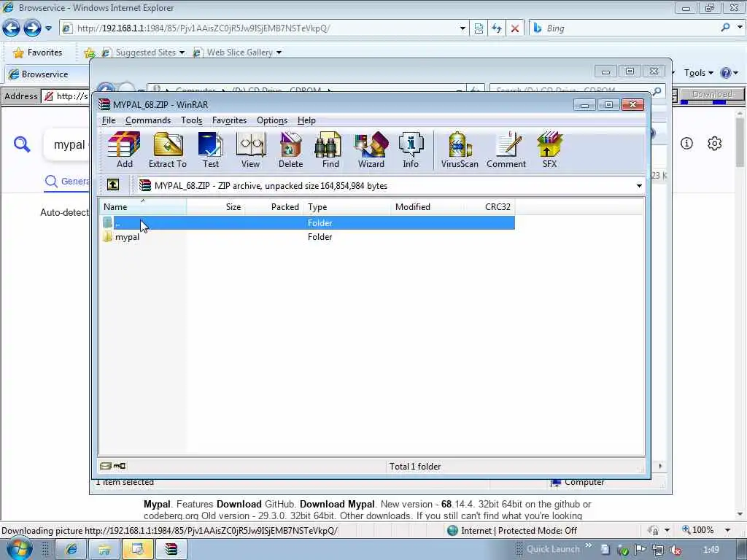Expand Bing search provider dropdown
Viewport: 747px width, 560px height.
point(740,28)
